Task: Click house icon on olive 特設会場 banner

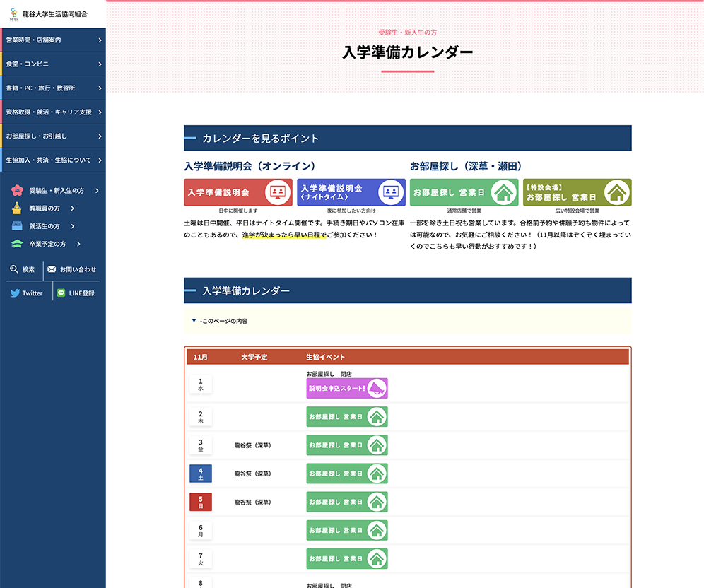Action: [617, 192]
